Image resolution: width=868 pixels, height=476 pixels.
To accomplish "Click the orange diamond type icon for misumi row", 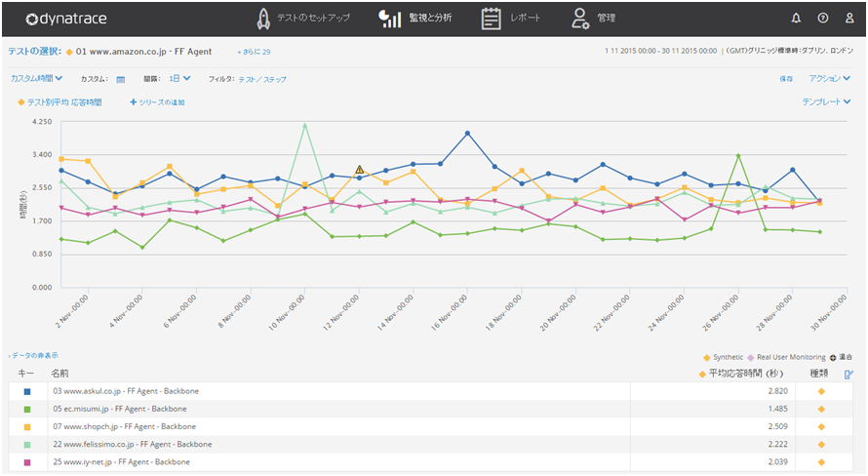I will pos(821,409).
